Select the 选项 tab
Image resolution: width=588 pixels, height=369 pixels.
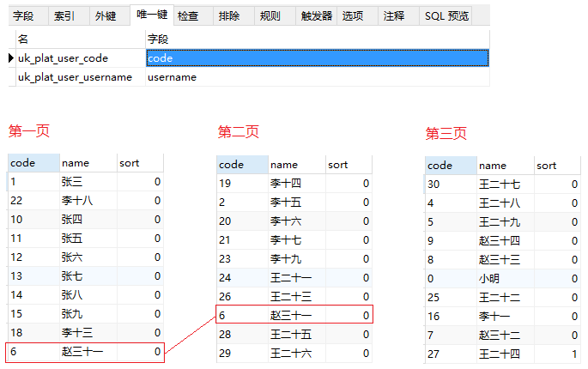pos(357,16)
